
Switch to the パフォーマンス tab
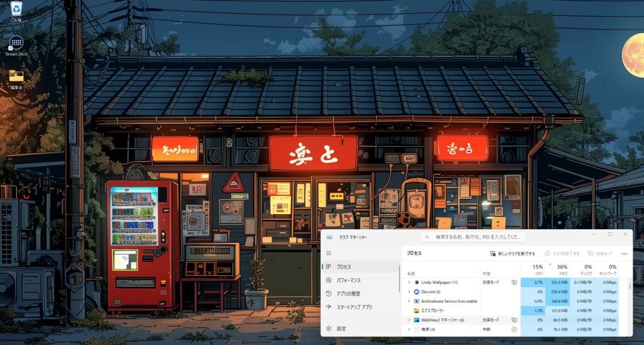[x=360, y=280]
